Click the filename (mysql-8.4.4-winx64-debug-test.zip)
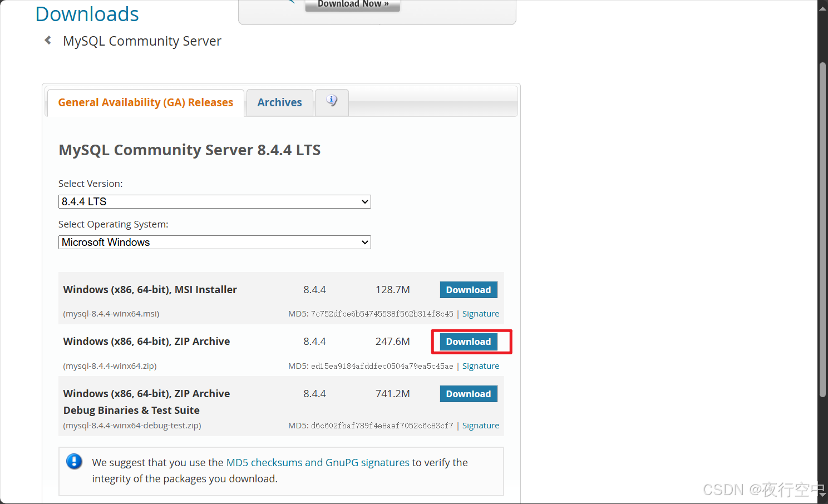 tap(132, 426)
